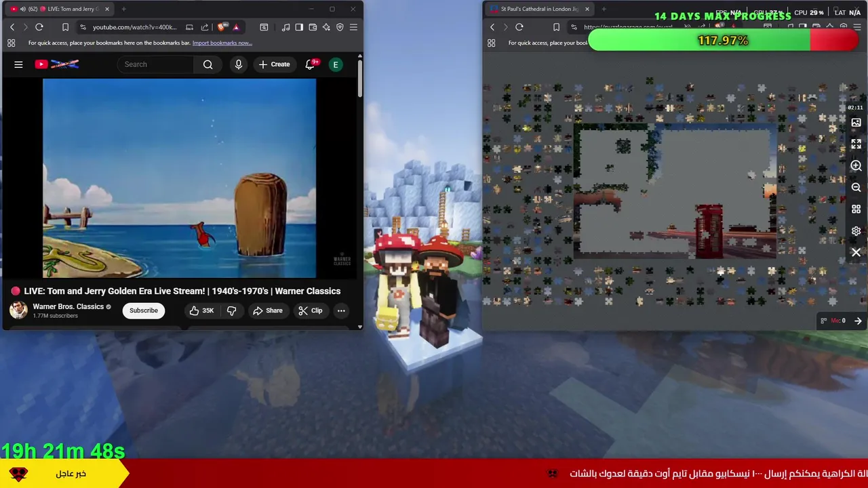Select the Tom and Jerry LIVE browser tab
868x488 pixels.
60,9
